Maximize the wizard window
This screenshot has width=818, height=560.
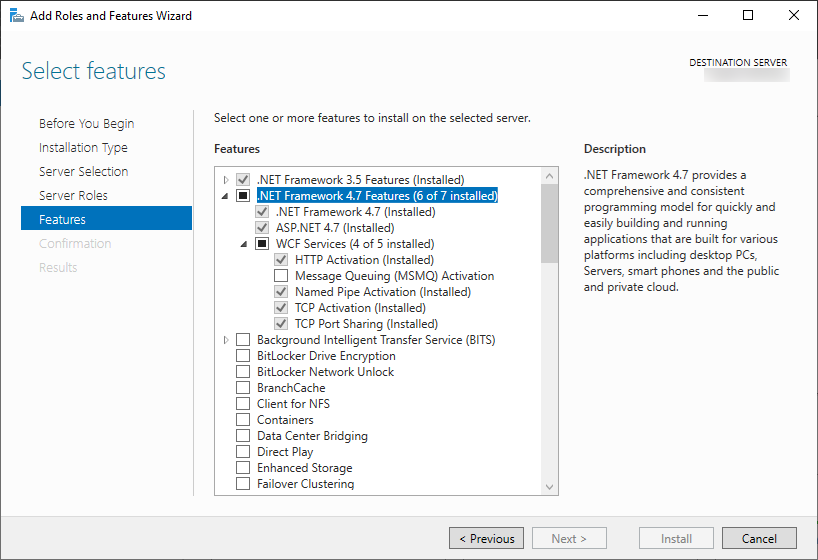tap(748, 15)
